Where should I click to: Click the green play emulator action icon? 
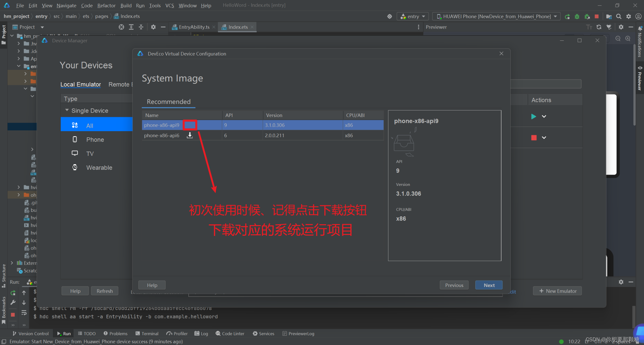tap(533, 116)
